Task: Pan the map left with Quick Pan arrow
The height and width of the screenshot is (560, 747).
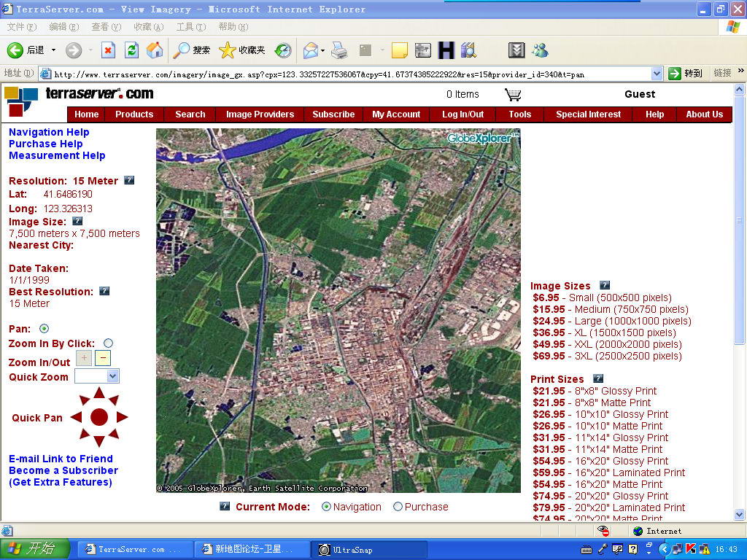Action: (x=76, y=417)
